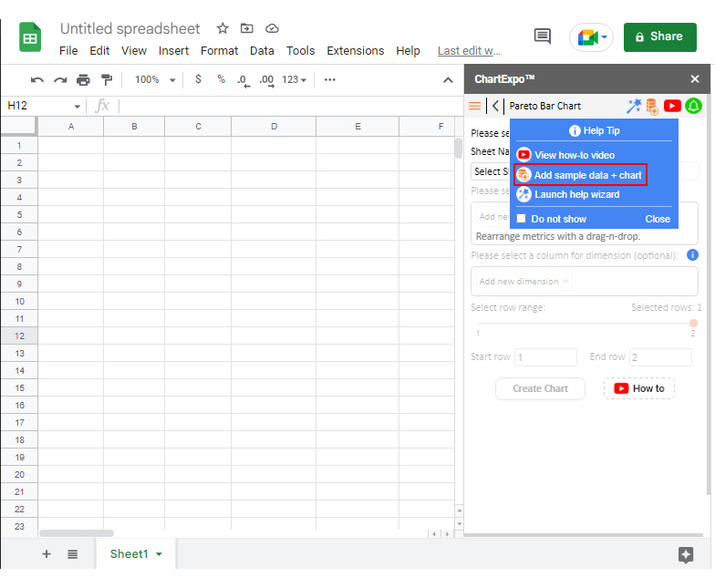Open the Explore icon at bottom right
The width and height of the screenshot is (715, 588).
(686, 554)
